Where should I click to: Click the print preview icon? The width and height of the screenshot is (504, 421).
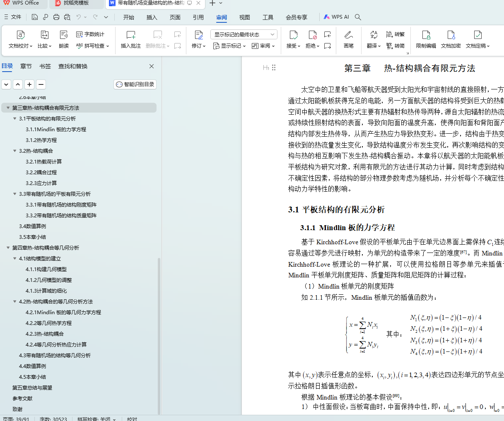click(x=67, y=17)
